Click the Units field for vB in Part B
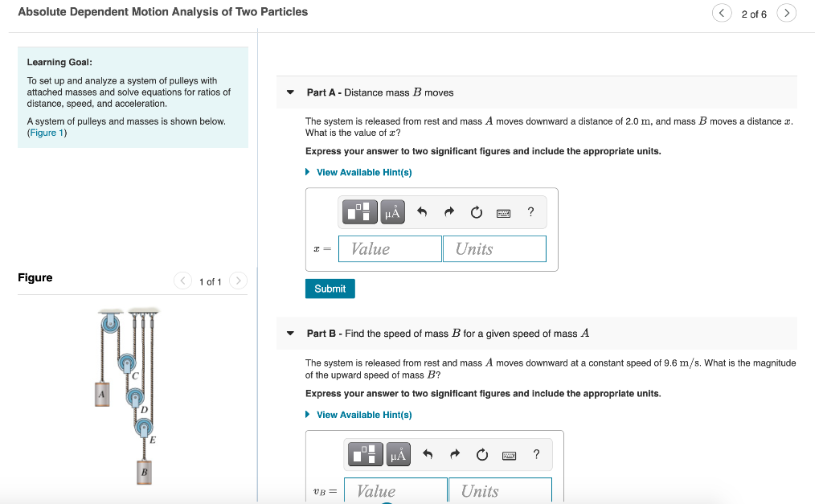 (x=500, y=490)
